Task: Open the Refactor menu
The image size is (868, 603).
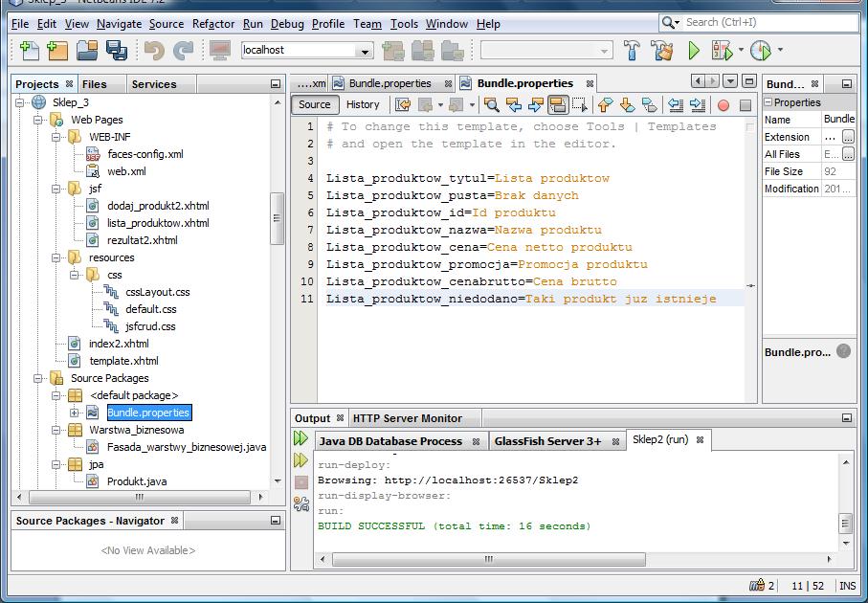Action: coord(213,24)
